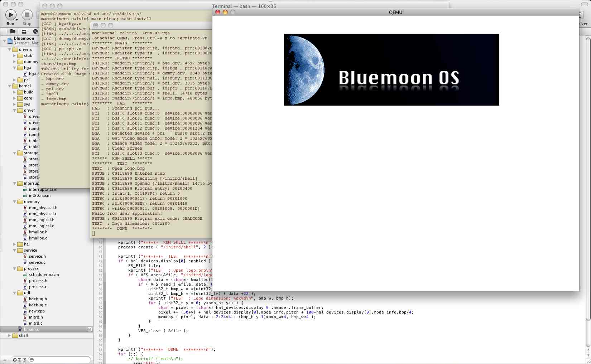591x364 pixels.
Task: Collapse the util folder triangle
Action: click(15, 293)
